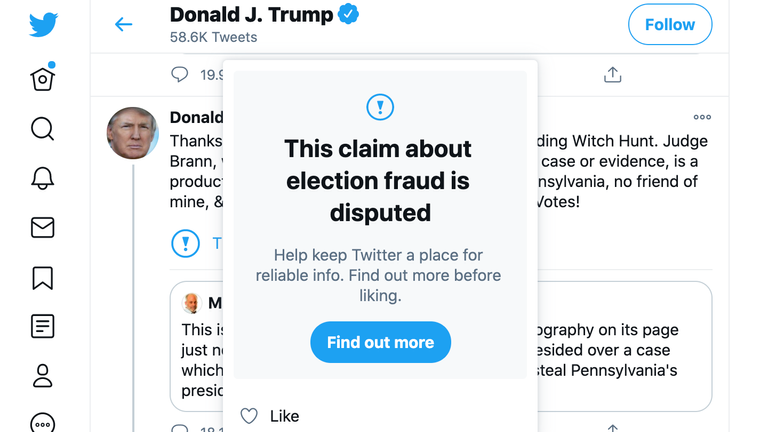Viewport: 768px width, 432px height.
Task: Open the Messages envelope icon
Action: coord(43,228)
